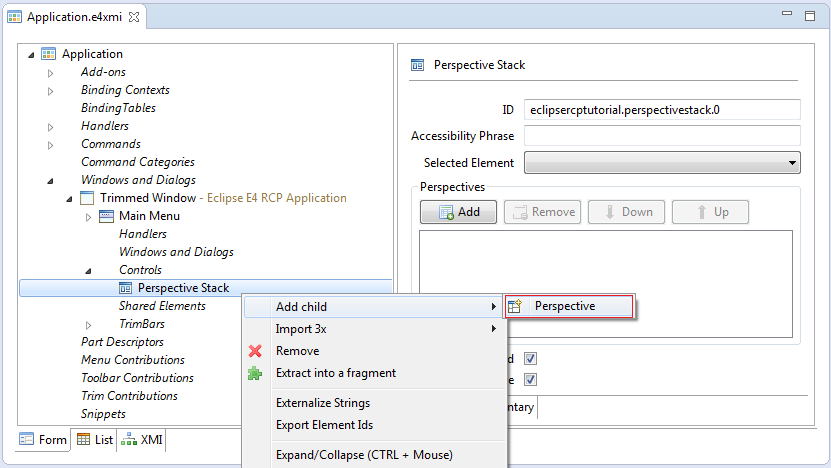The image size is (831, 468).
Task: Switch to the XMI tab
Action: click(x=142, y=439)
